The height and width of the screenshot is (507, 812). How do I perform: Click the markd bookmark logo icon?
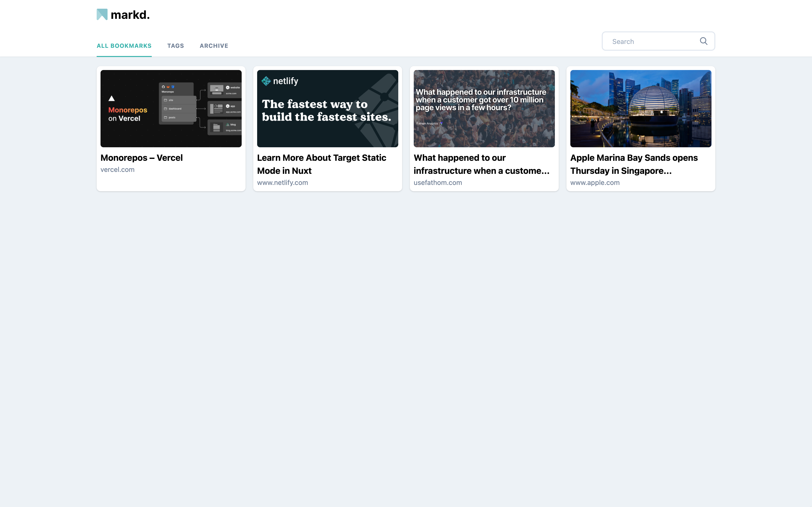pyautogui.click(x=102, y=14)
